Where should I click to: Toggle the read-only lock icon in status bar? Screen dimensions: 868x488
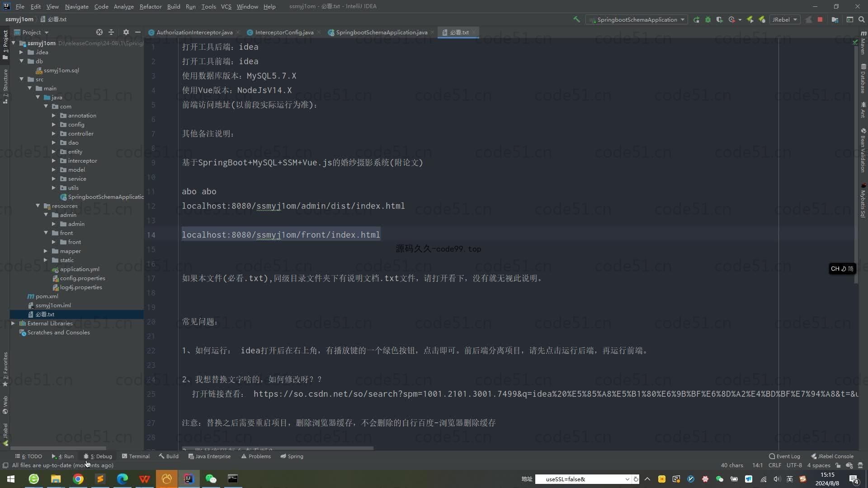tap(838, 465)
